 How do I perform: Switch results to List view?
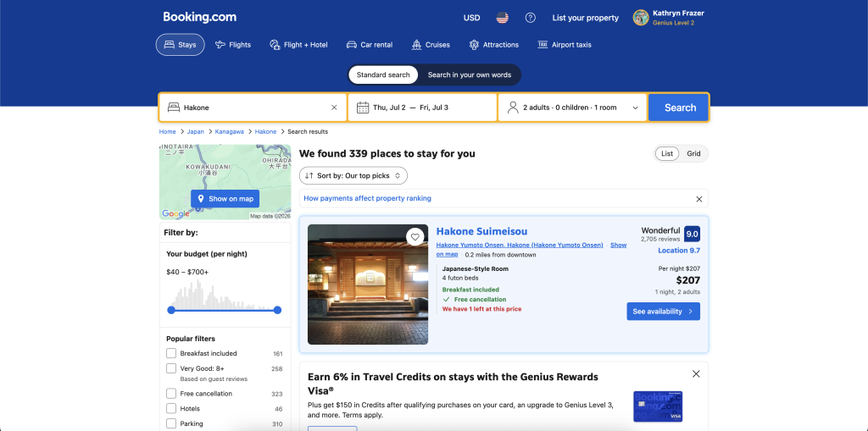coord(667,153)
